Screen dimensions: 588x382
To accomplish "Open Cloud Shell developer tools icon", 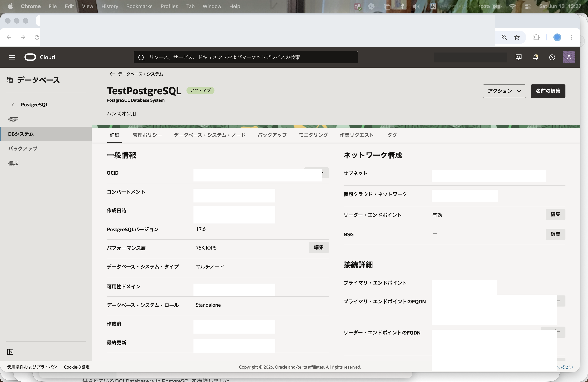I will click(x=519, y=57).
